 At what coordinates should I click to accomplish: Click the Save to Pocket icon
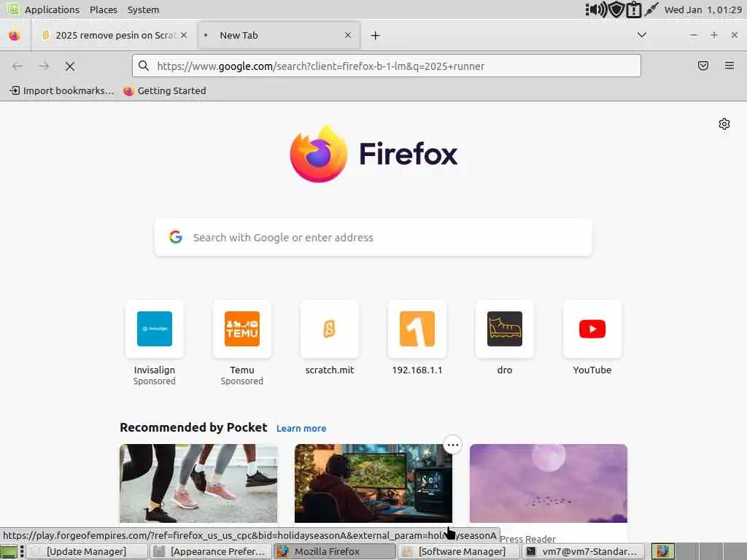click(x=703, y=66)
